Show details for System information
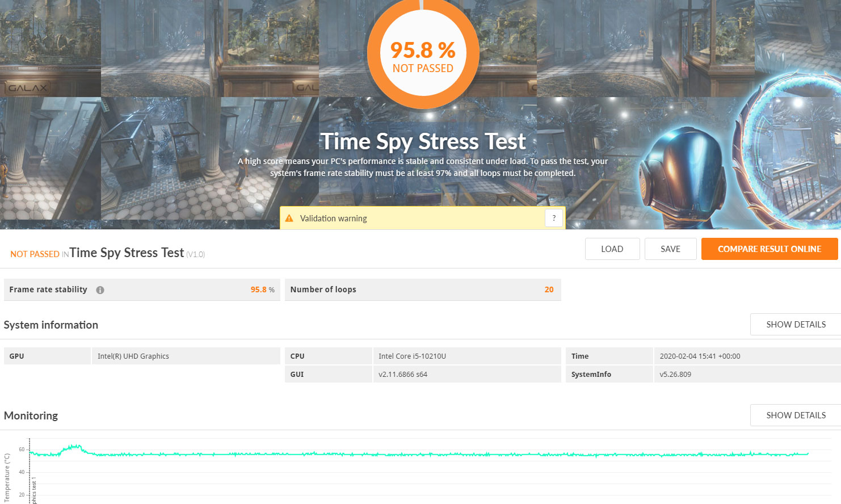841x504 pixels. click(796, 325)
